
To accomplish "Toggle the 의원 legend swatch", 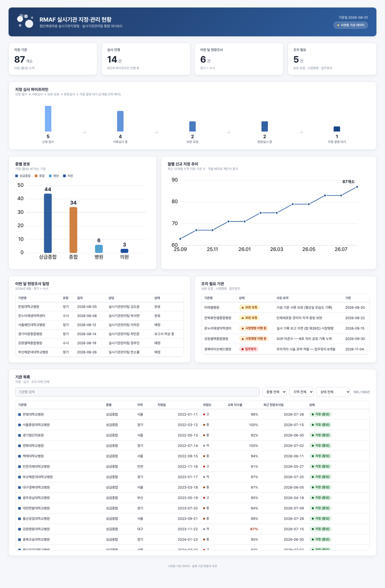I will 64,176.
